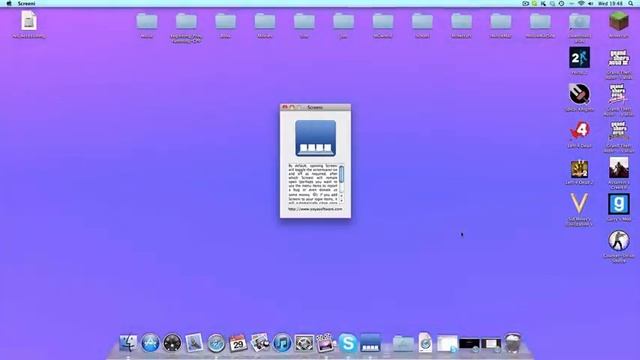Viewport: 640px width, 360px height.
Task: Click the clapperboard icon left of Skype
Action: coord(326,343)
